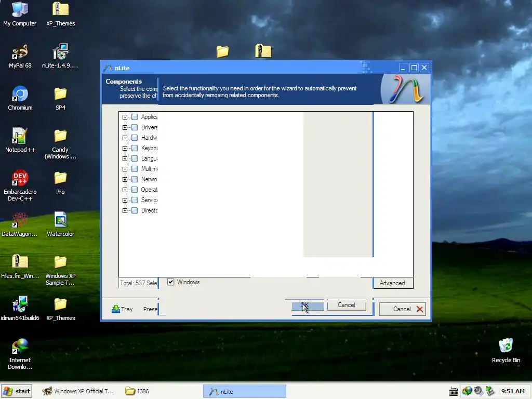The image size is (532, 399).
Task: Toggle the Multimedia component checkbox
Action: click(x=135, y=169)
